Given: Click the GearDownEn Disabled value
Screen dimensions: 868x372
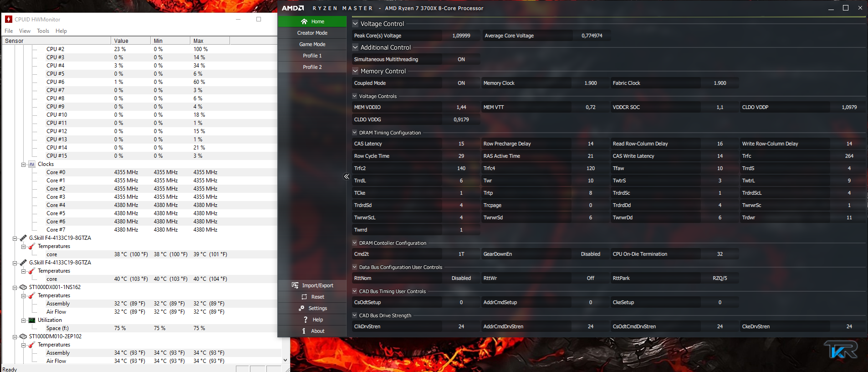Looking at the screenshot, I should [x=591, y=254].
